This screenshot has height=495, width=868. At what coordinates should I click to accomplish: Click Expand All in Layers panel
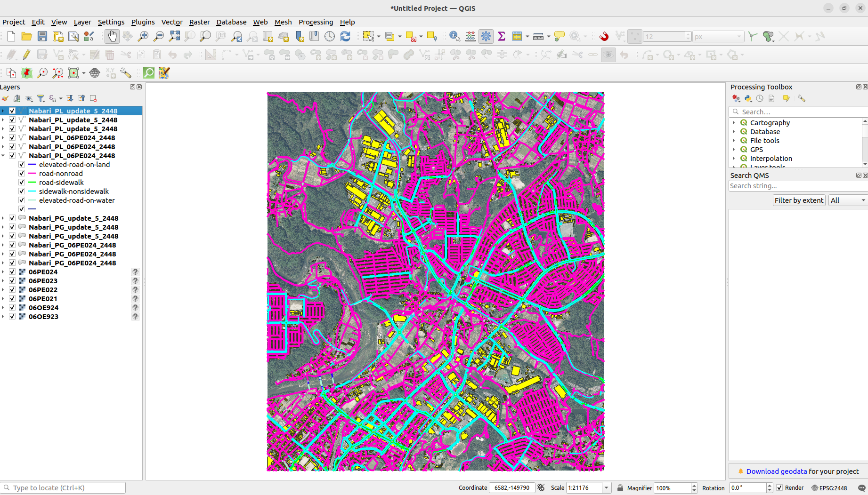pyautogui.click(x=70, y=98)
